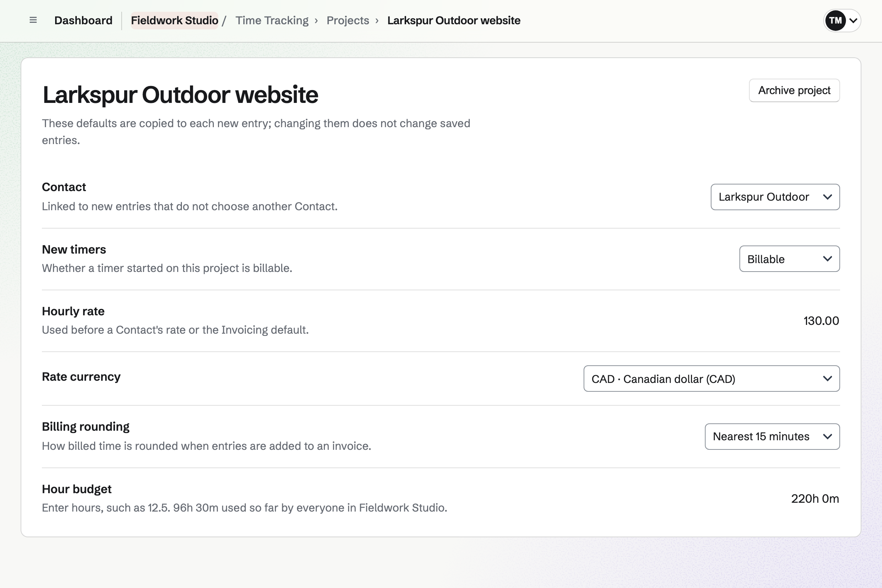Click the Hour budget label
Viewport: 882px width, 588px height.
click(77, 489)
